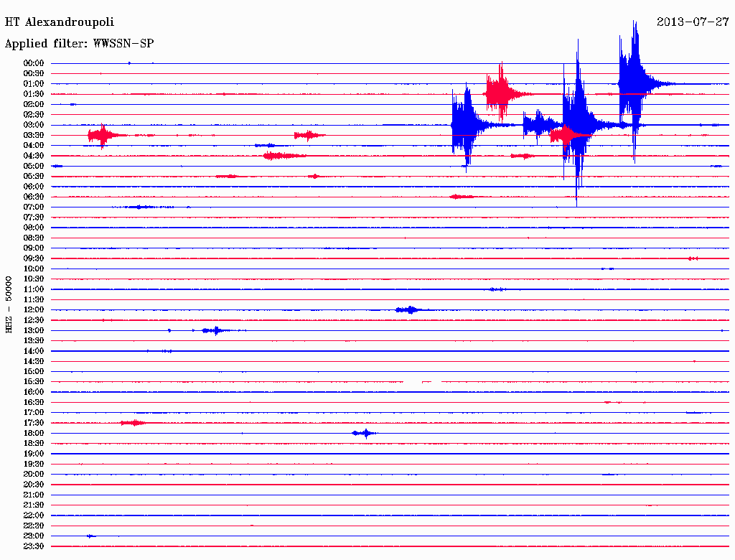Viewport: 735px width, 560px height.
Task: Click the 04:30 time label
Action: click(34, 156)
